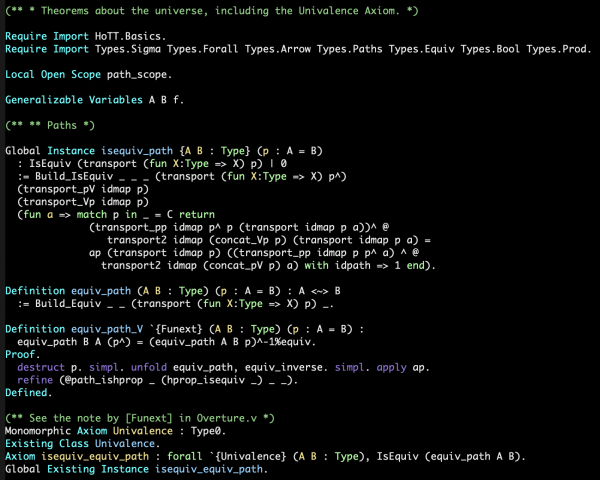Image resolution: width=600 pixels, height=480 pixels.
Task: Click the 'apply' tactic before ap
Action: tap(391, 367)
